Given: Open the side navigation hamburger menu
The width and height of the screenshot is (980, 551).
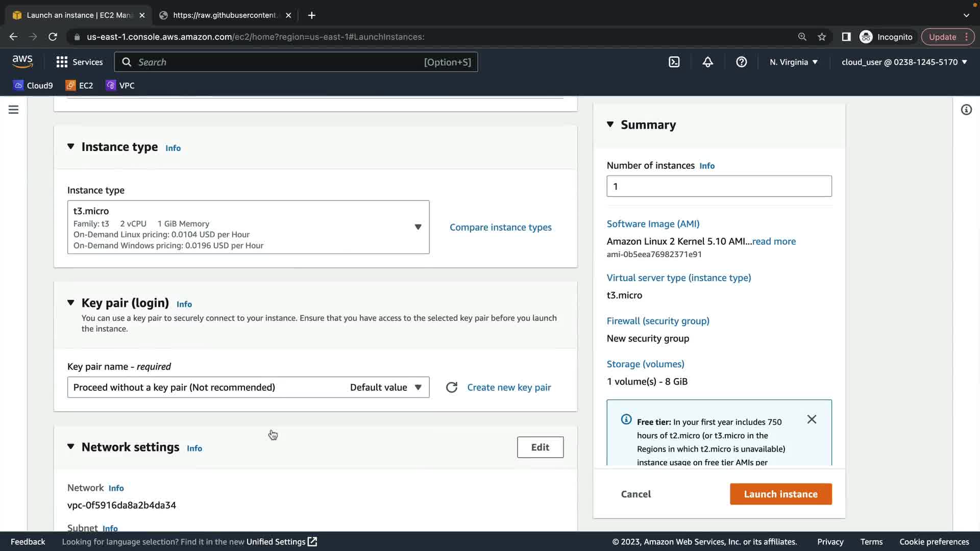Looking at the screenshot, I should pyautogui.click(x=14, y=110).
